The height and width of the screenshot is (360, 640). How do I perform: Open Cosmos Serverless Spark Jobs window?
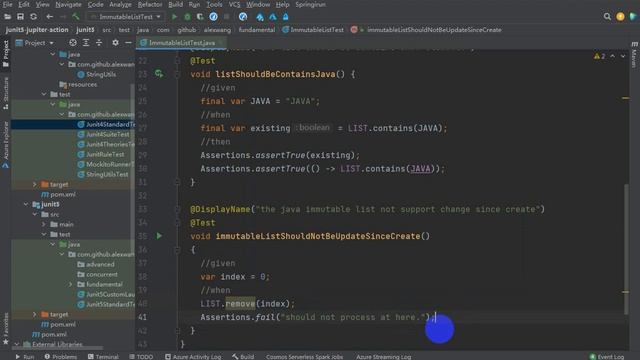(x=304, y=356)
